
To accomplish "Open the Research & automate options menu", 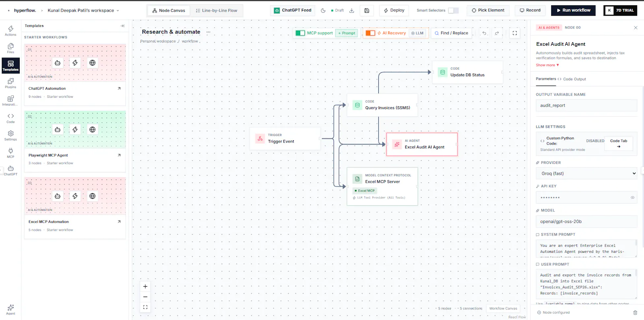I will [208, 32].
